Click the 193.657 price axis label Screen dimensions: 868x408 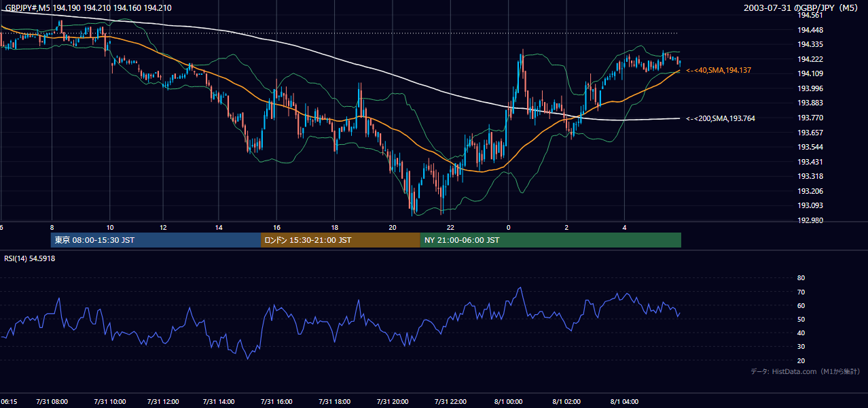[x=810, y=133]
